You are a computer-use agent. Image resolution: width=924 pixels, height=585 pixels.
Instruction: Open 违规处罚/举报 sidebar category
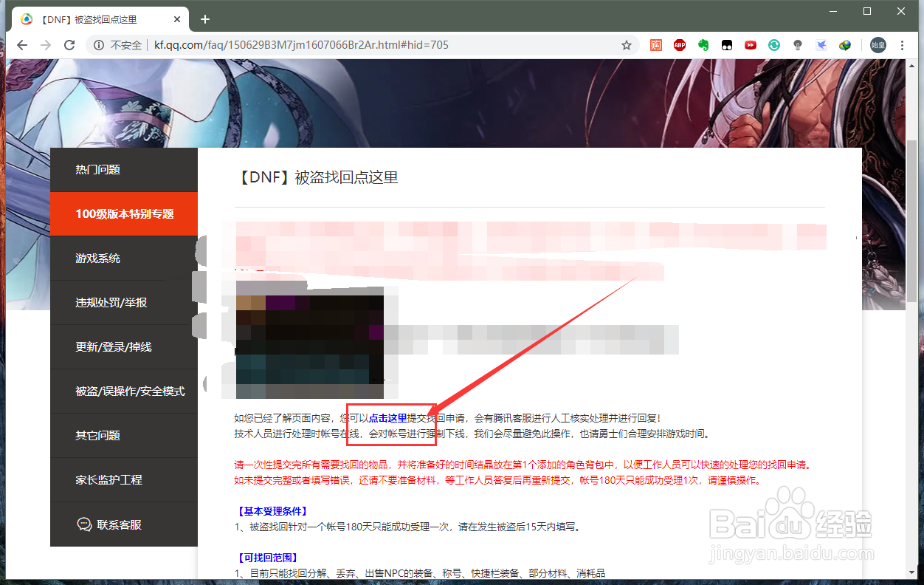point(124,303)
